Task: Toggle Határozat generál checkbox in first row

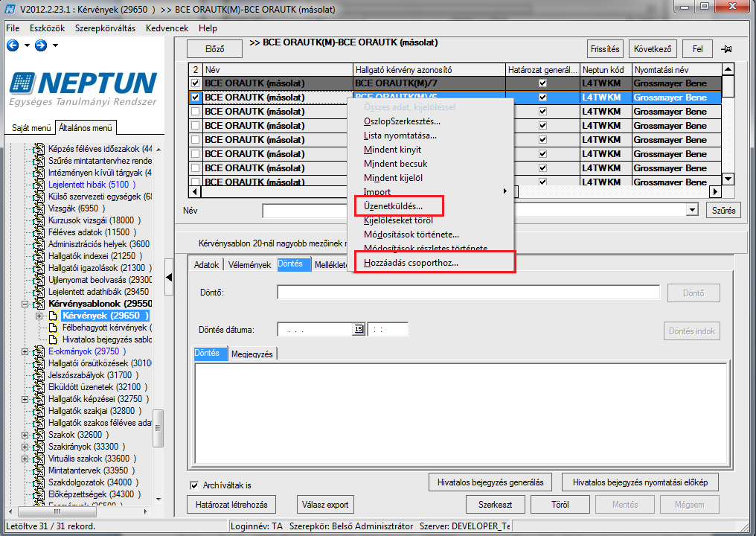Action: (542, 83)
